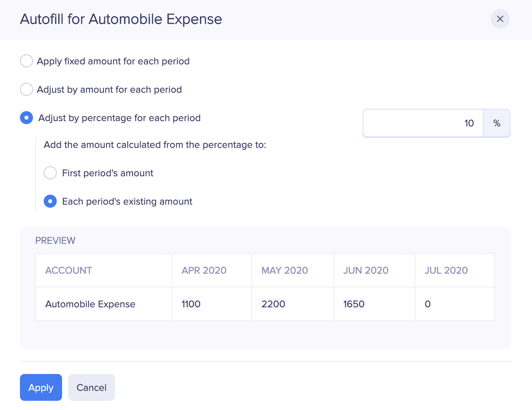Click the APR 2020 amount of 1100
The image size is (532, 410).
click(190, 304)
